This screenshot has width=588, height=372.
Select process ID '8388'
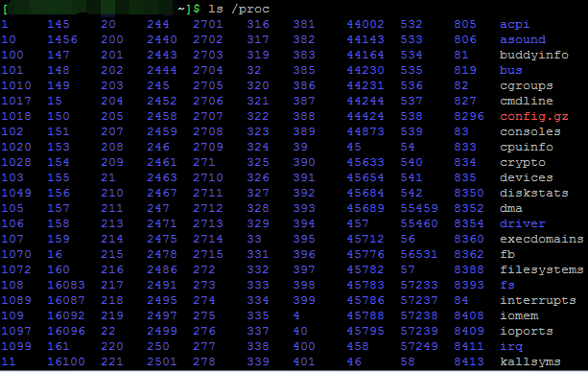click(469, 270)
